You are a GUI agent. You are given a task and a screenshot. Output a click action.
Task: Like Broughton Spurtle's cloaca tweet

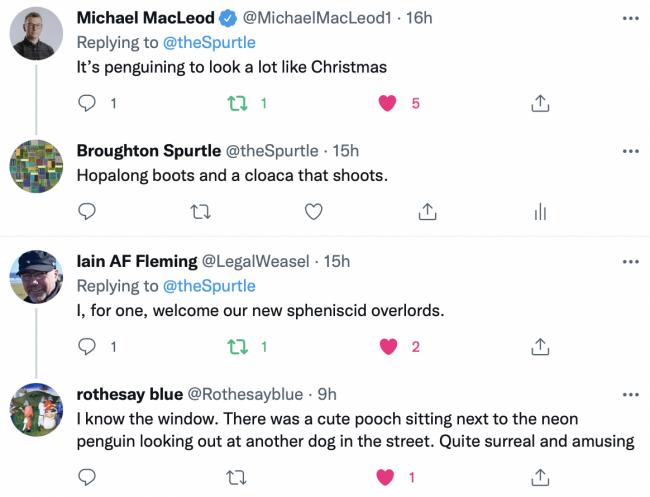313,211
